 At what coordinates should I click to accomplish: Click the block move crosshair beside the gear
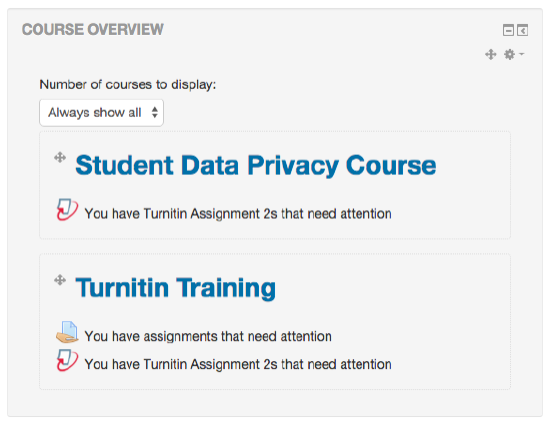[491, 54]
